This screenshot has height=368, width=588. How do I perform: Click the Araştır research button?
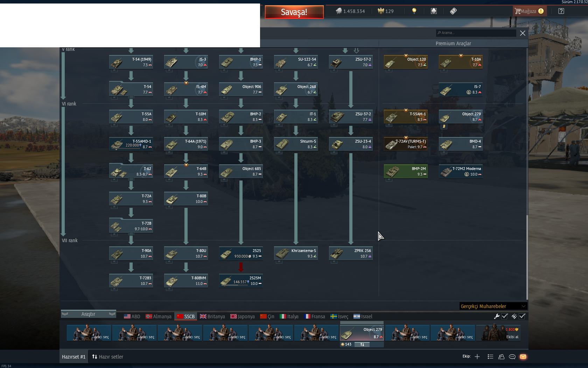88,314
